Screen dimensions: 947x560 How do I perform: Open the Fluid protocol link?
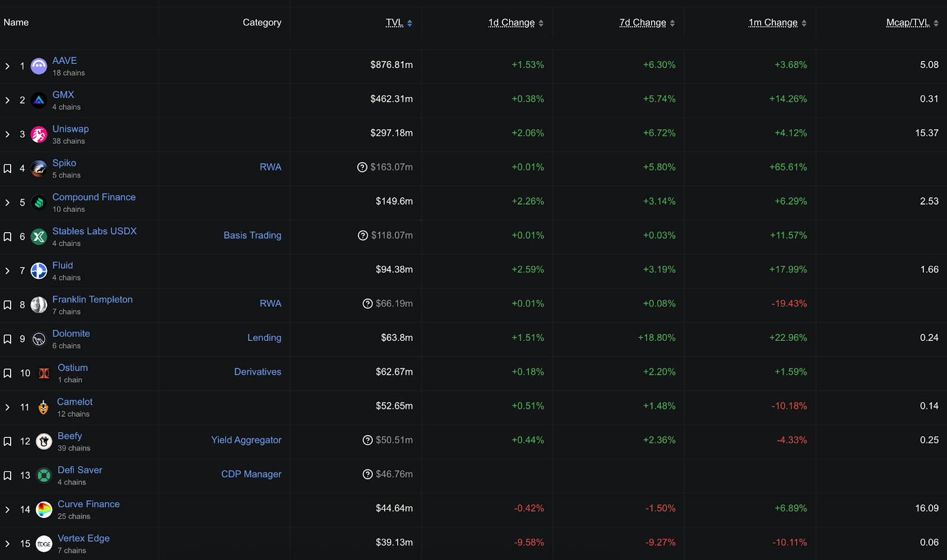pyautogui.click(x=63, y=265)
